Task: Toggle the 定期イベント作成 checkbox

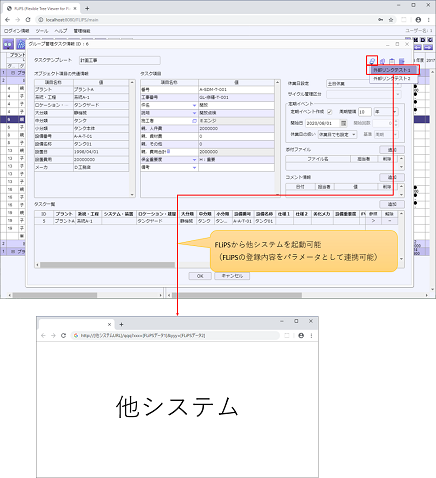Action: pyautogui.click(x=330, y=112)
